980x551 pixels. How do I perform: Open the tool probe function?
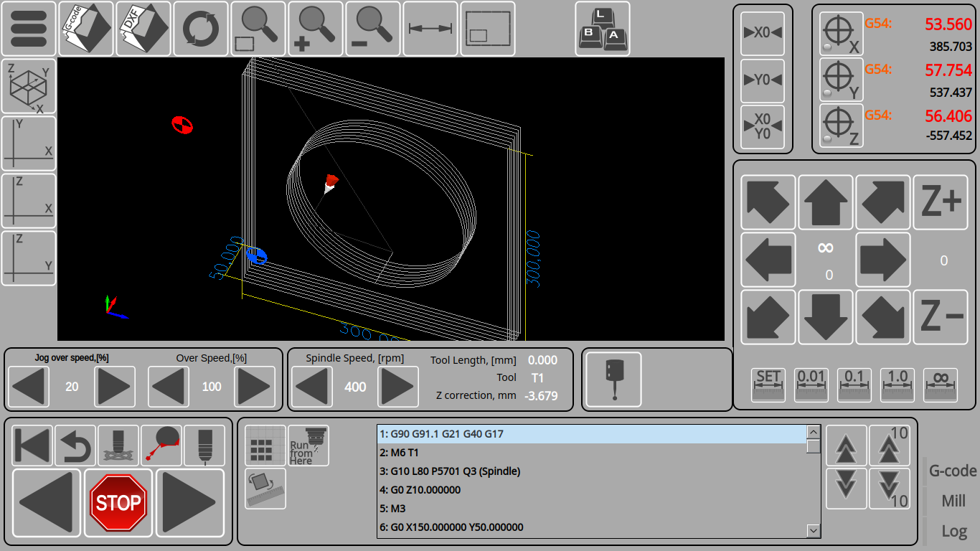click(x=614, y=380)
